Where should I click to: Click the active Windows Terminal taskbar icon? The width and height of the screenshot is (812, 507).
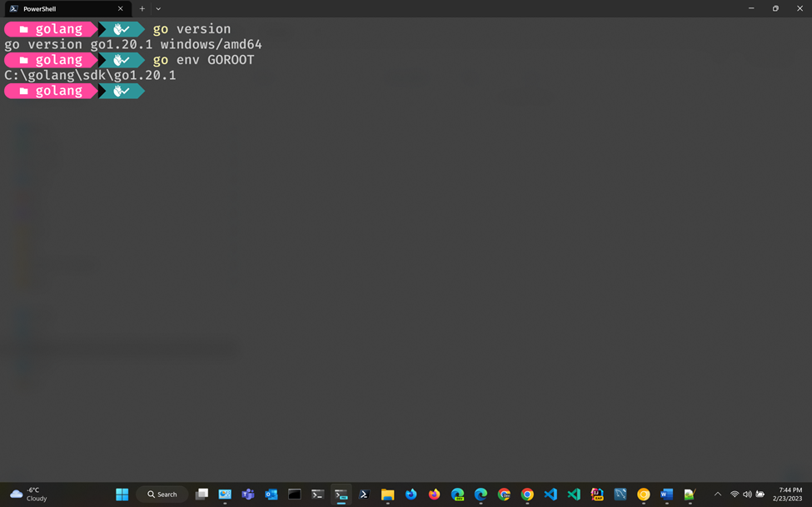pyautogui.click(x=341, y=494)
